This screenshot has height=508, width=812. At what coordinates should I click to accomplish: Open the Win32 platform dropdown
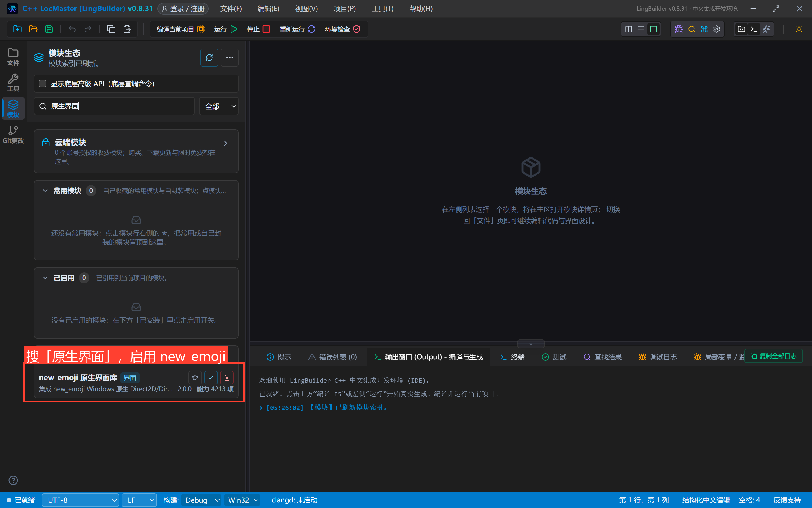[242, 500]
